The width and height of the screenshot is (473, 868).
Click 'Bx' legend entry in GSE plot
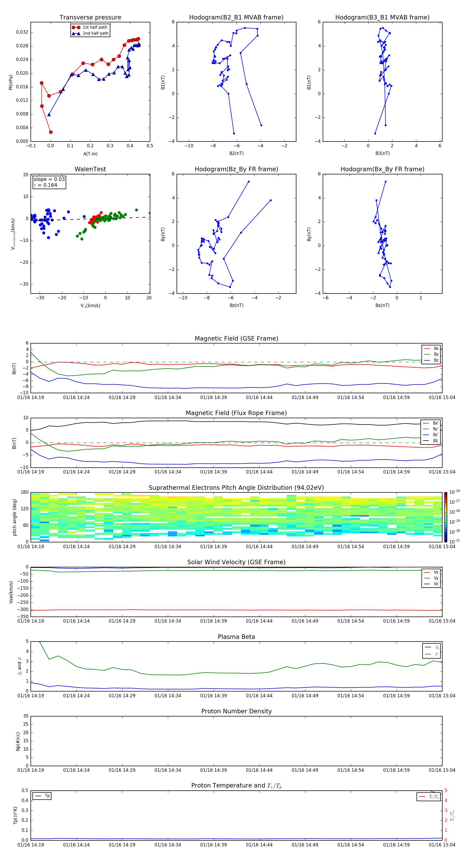pos(431,349)
